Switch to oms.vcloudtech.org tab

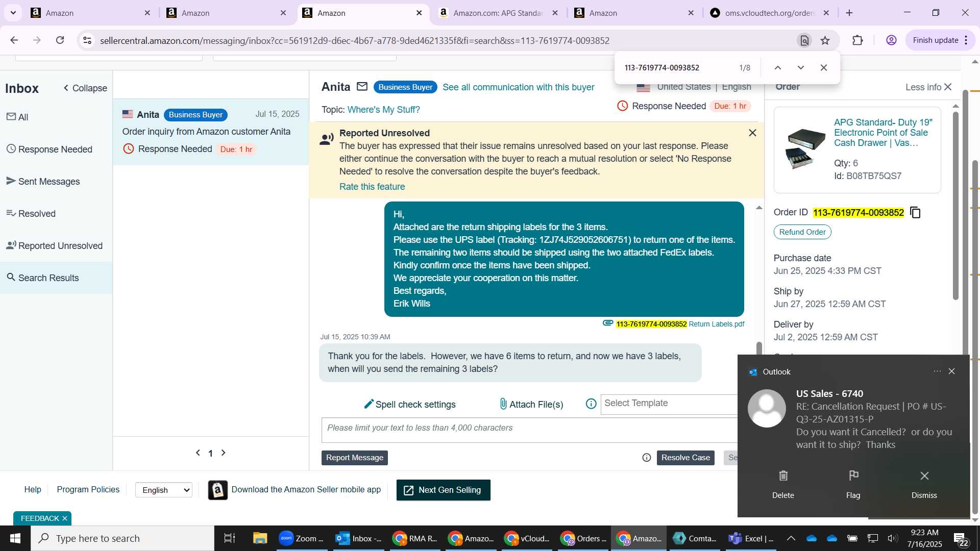[x=770, y=13]
